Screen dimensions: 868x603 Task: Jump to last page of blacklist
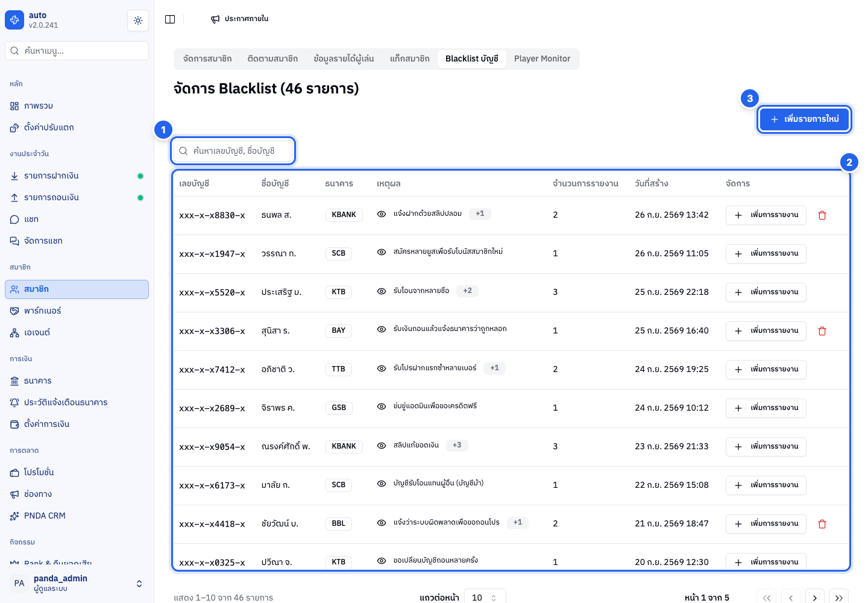(x=839, y=598)
